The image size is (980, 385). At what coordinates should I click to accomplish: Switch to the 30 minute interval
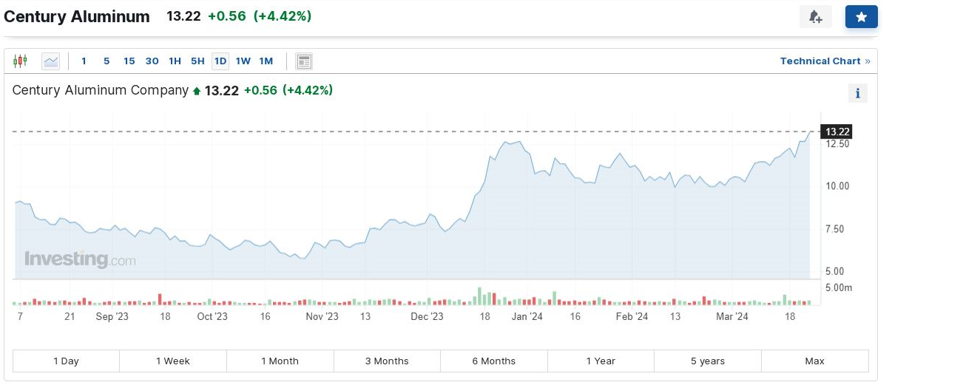pos(152,61)
